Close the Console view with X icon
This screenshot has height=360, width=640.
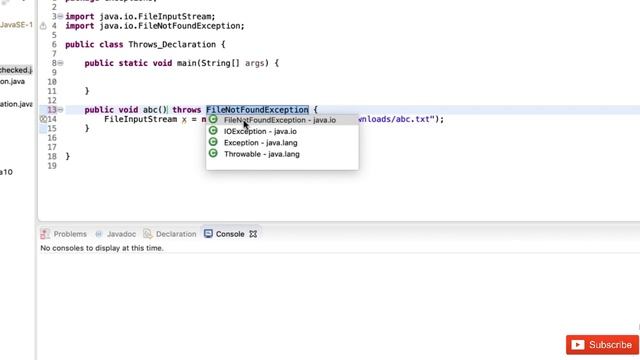pos(253,234)
